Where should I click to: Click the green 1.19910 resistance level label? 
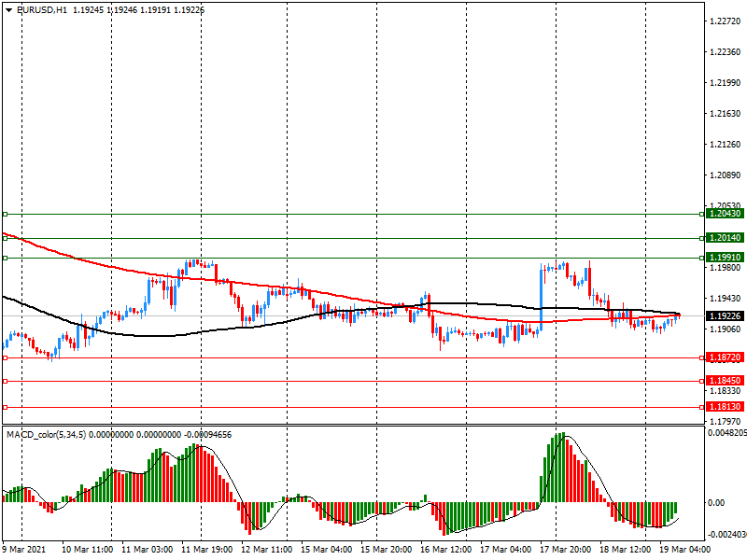[x=725, y=258]
